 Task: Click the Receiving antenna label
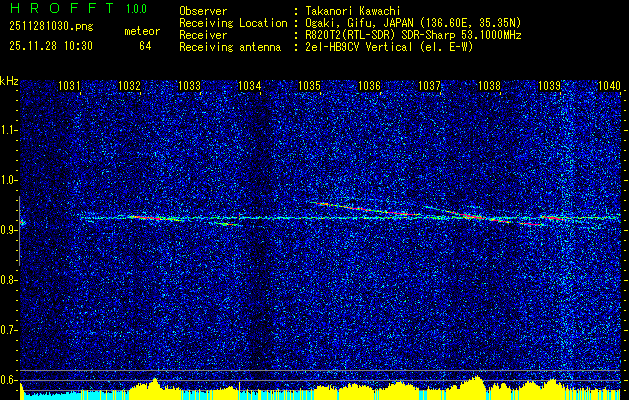pyautogui.click(x=230, y=47)
